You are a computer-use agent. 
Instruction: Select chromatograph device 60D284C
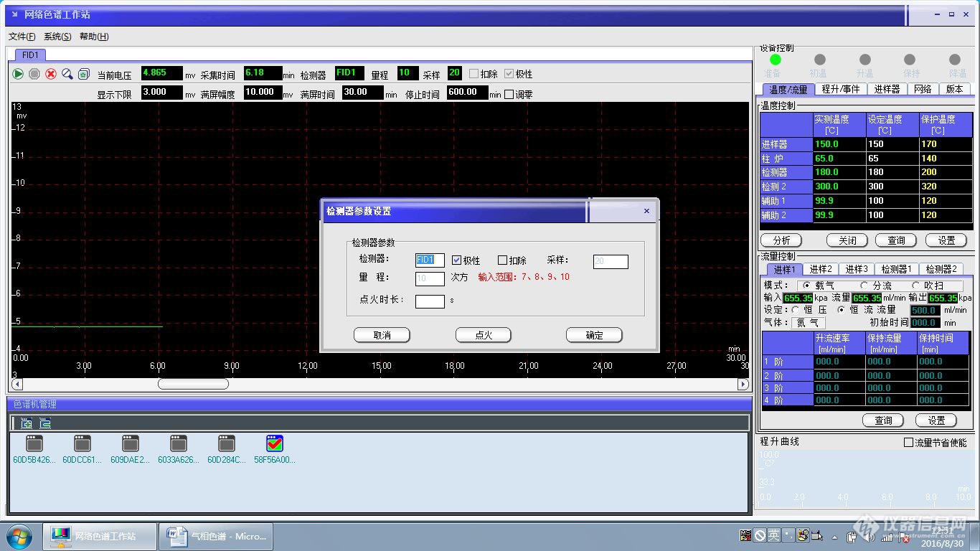[x=226, y=449]
